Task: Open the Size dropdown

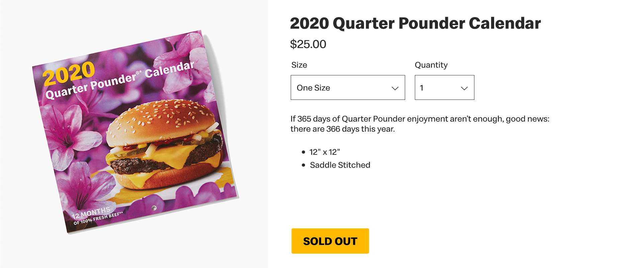Action: tap(347, 87)
